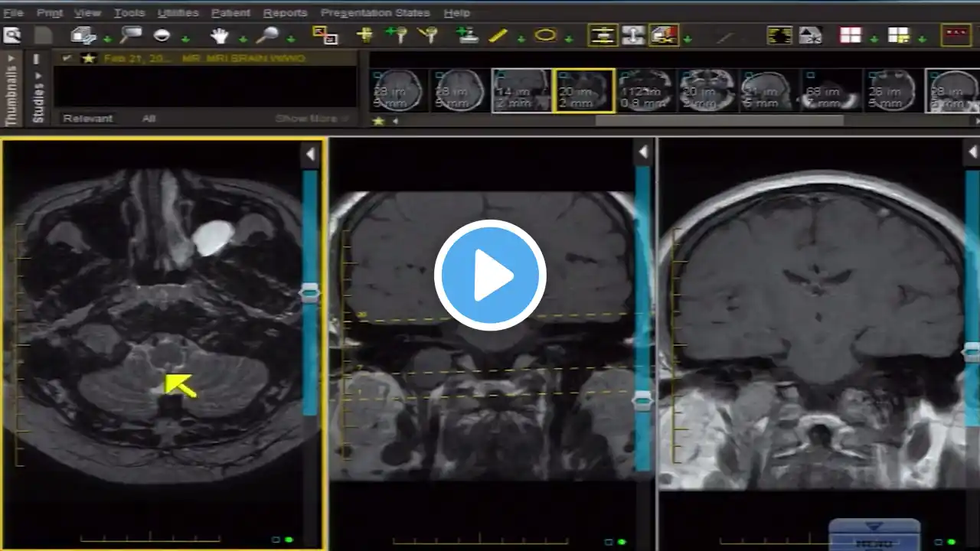Show All studies in the list
The height and width of the screenshot is (551, 980).
pyautogui.click(x=149, y=119)
